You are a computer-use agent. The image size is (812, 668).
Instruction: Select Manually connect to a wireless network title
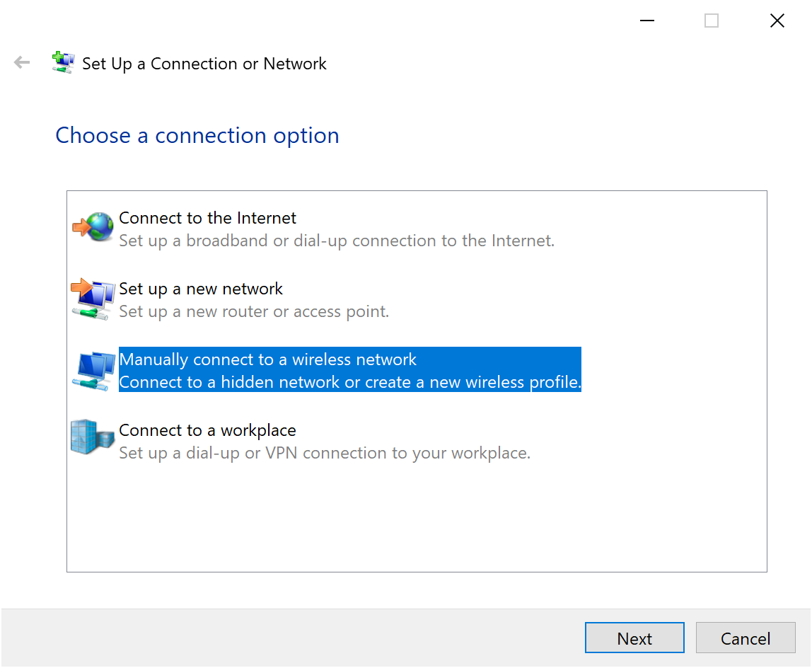268,359
